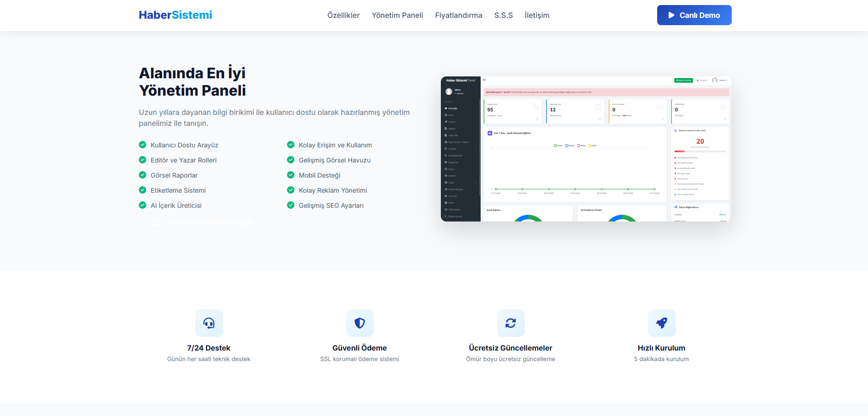Image resolution: width=868 pixels, height=416 pixels.
Task: Click the Panel Demo İçin Tıklayın button
Action: 203,222
